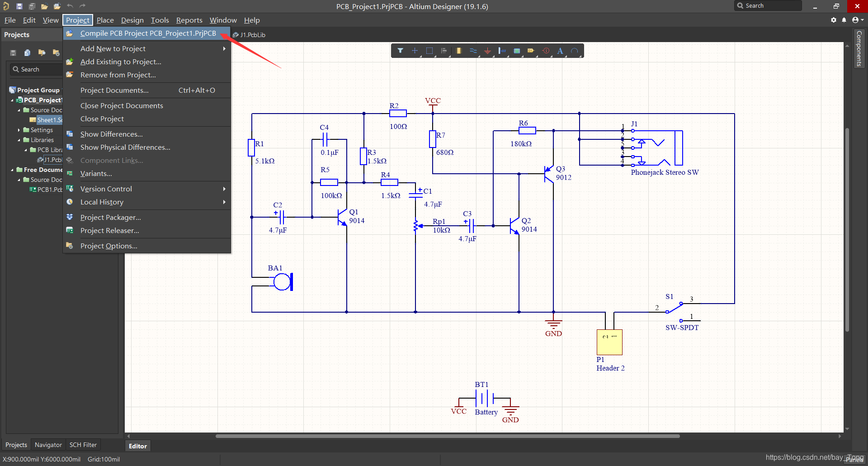Open the settings gear icon at top right
This screenshot has height=466, width=868.
click(834, 20)
